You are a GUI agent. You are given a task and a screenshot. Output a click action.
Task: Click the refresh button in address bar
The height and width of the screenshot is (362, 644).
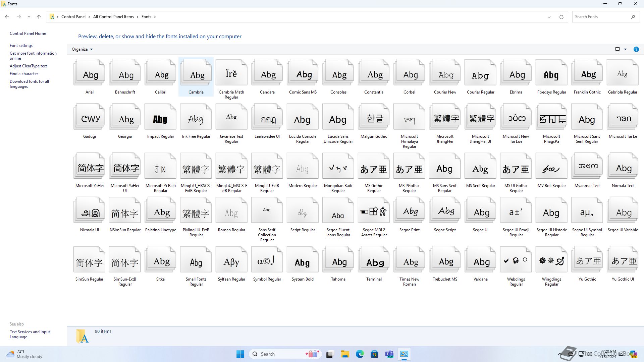coord(561,17)
